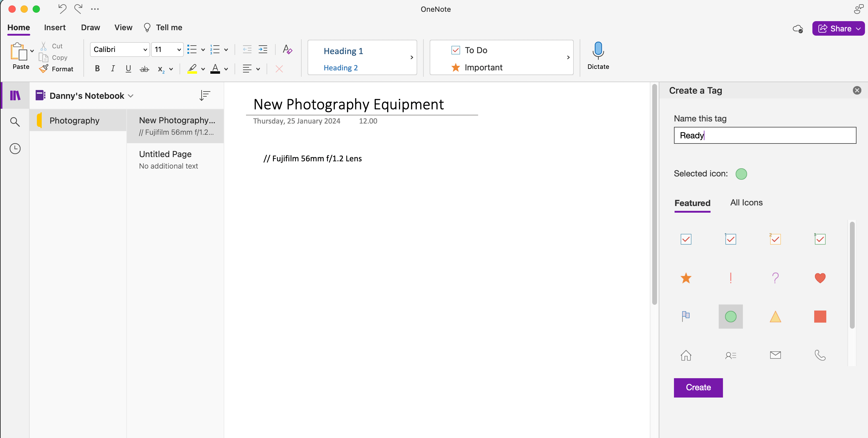Viewport: 868px width, 438px height.
Task: Click the Create button to save the tag
Action: click(x=698, y=388)
